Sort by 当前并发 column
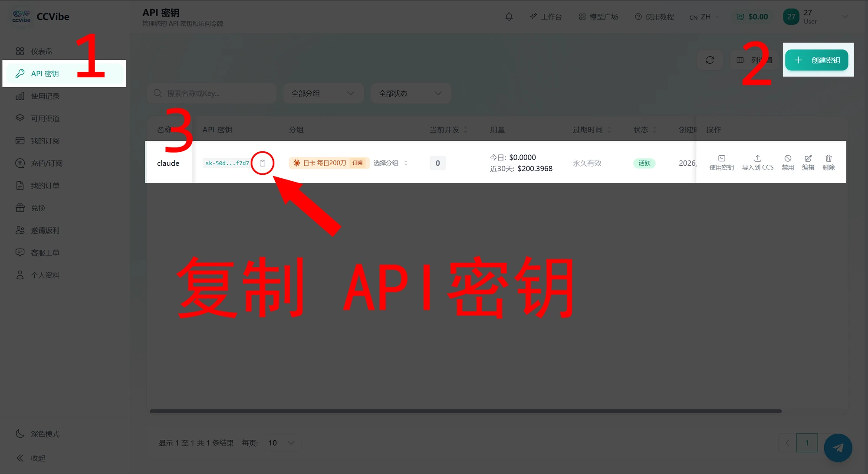Screen dimensions: 868x474 click(x=448, y=130)
